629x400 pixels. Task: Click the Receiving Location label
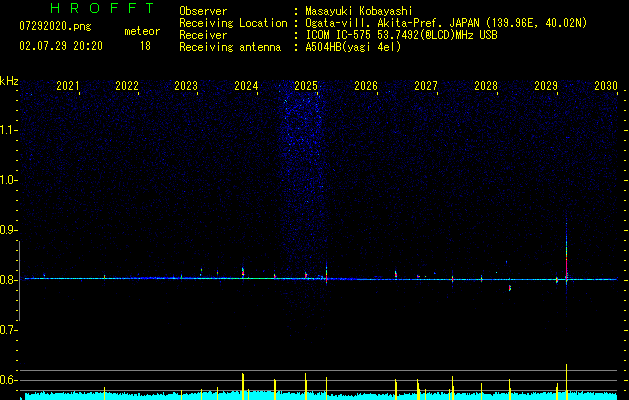pyautogui.click(x=233, y=23)
